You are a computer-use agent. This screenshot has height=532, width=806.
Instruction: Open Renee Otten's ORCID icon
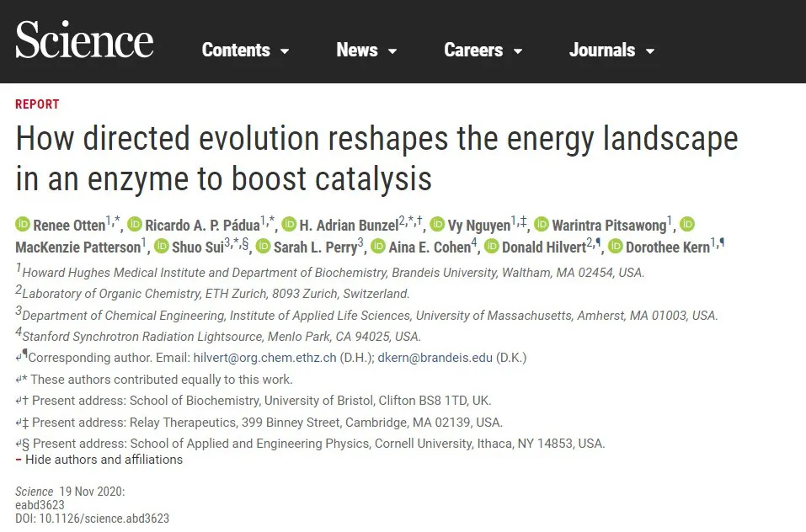point(23,225)
